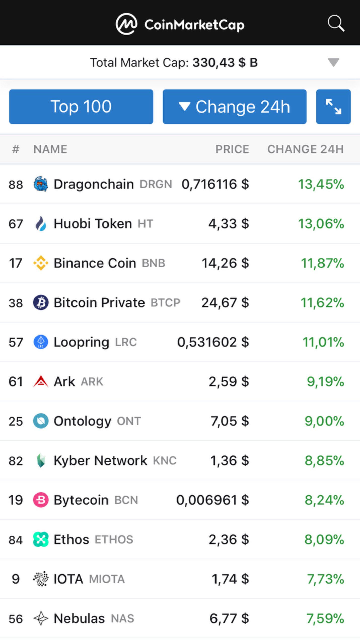Open the Kyber Network coin name
This screenshot has width=360, height=644.
pos(100,460)
